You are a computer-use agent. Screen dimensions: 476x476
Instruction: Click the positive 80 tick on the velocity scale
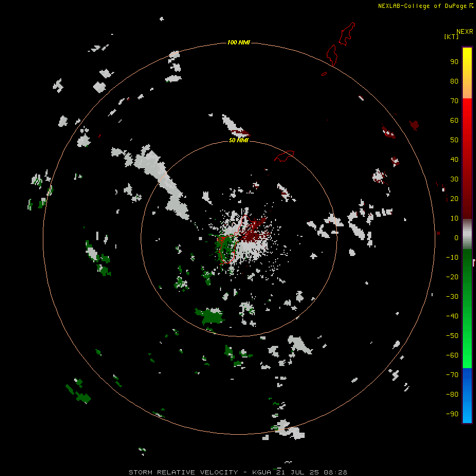[x=454, y=81]
